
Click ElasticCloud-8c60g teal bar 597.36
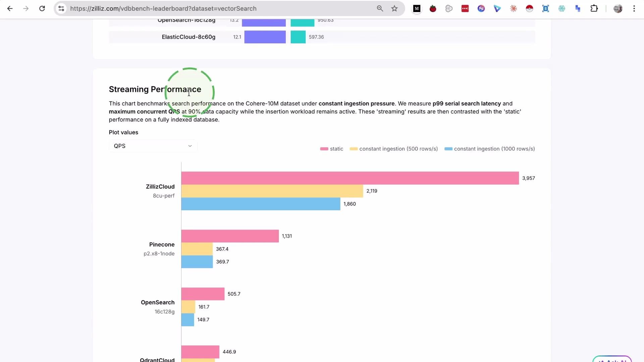pyautogui.click(x=298, y=37)
